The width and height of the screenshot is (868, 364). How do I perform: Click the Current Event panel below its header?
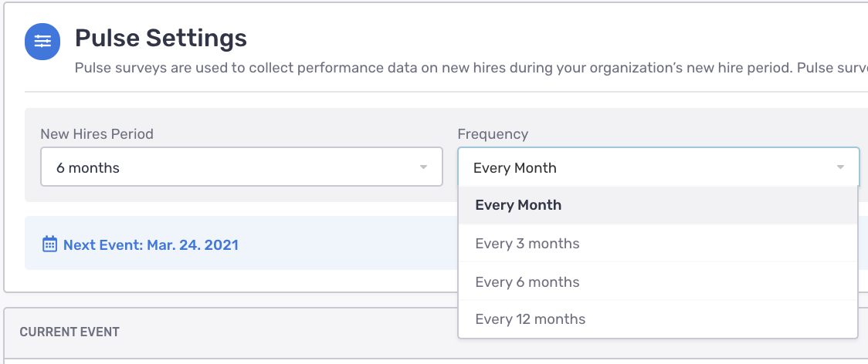[x=232, y=359]
